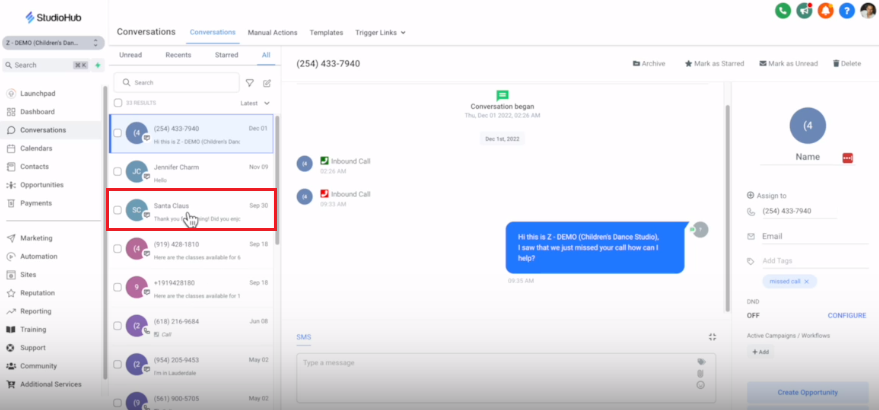The image size is (879, 410).
Task: Open Reporting in the sidebar
Action: [36, 311]
